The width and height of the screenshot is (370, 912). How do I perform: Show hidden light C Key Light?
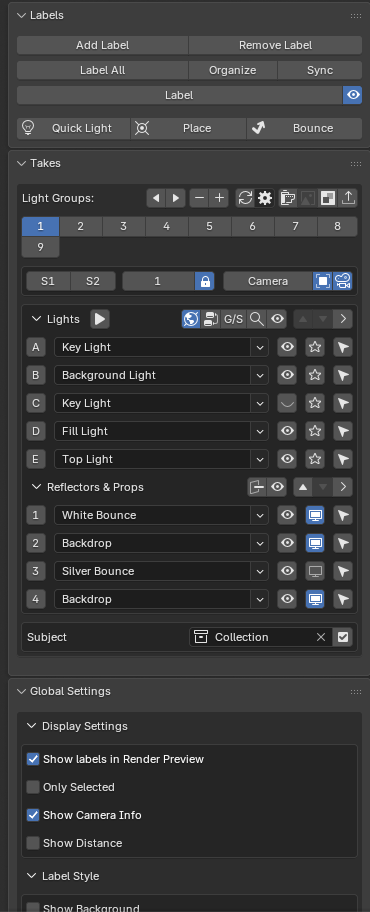[287, 403]
